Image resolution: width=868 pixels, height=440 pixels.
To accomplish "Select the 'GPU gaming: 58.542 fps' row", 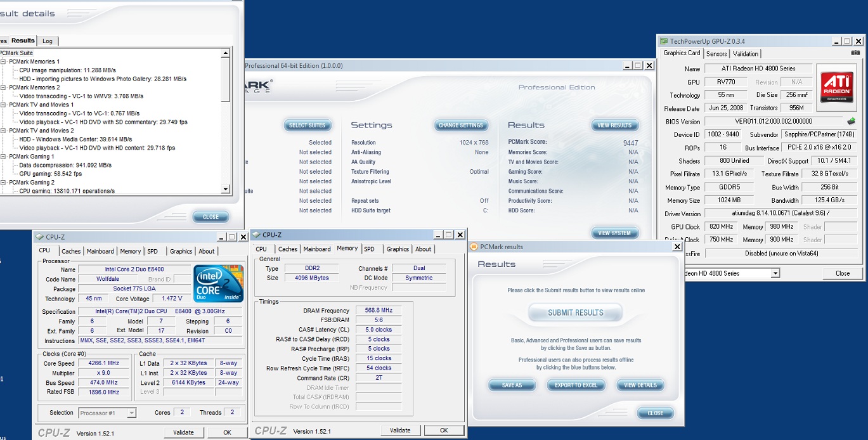I will 50,174.
